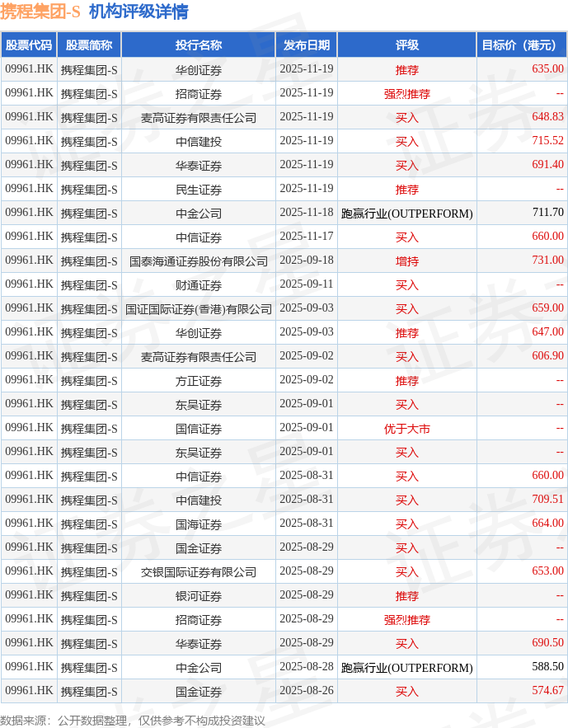The width and height of the screenshot is (568, 728).
Task: Select target price 606.90
Action: 547,355
